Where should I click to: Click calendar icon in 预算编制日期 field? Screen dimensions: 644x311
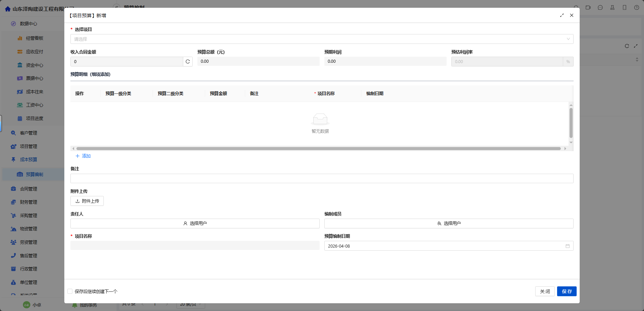tap(568, 246)
